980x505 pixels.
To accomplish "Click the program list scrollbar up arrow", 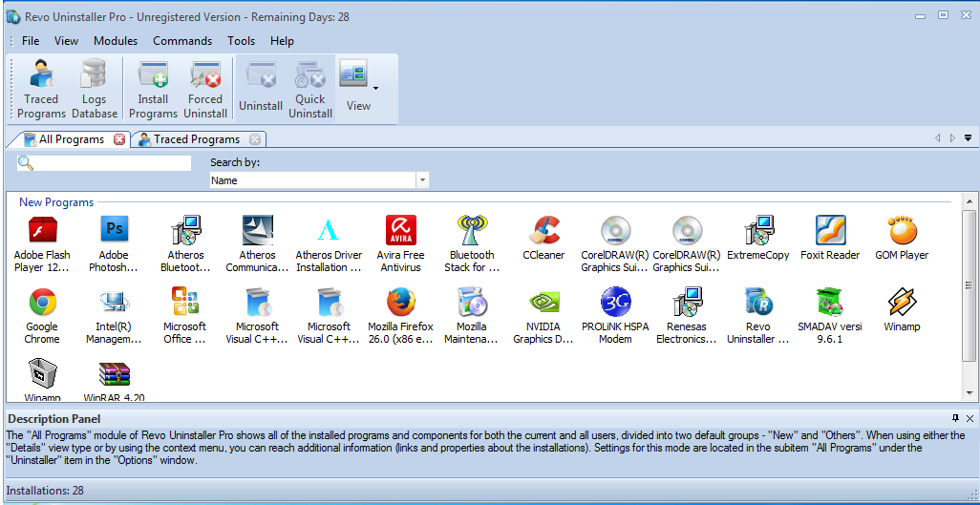I will (x=969, y=200).
